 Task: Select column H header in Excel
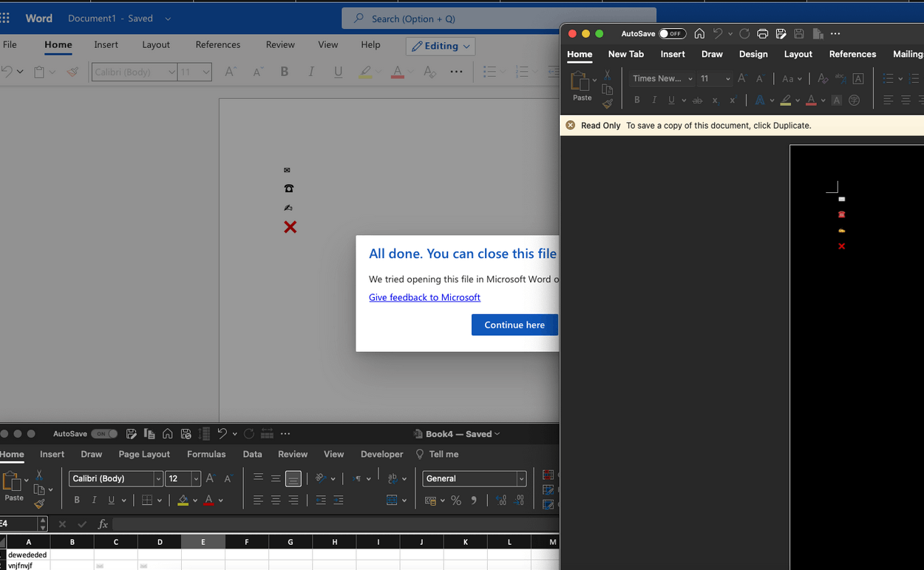pos(334,542)
